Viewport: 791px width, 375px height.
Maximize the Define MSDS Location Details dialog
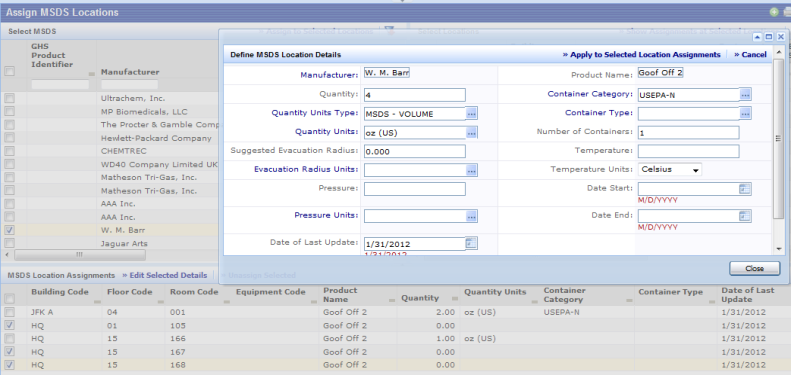(x=769, y=37)
